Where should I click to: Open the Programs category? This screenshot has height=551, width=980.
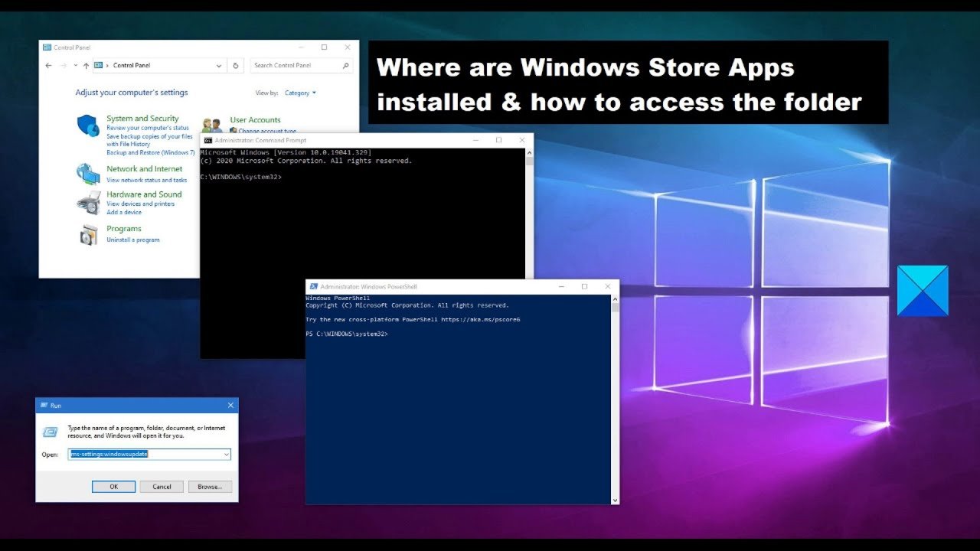point(124,229)
